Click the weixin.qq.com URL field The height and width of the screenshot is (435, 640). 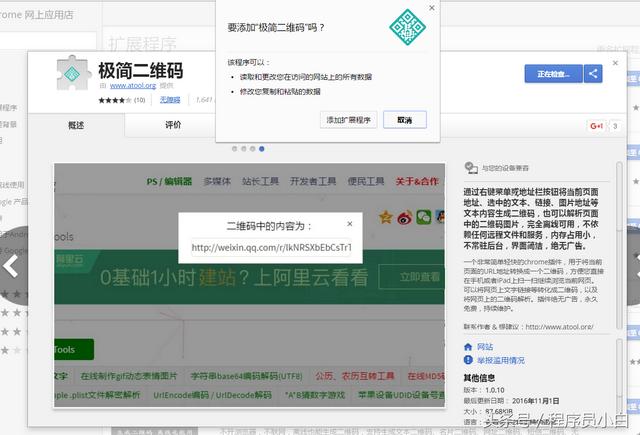tap(271, 247)
